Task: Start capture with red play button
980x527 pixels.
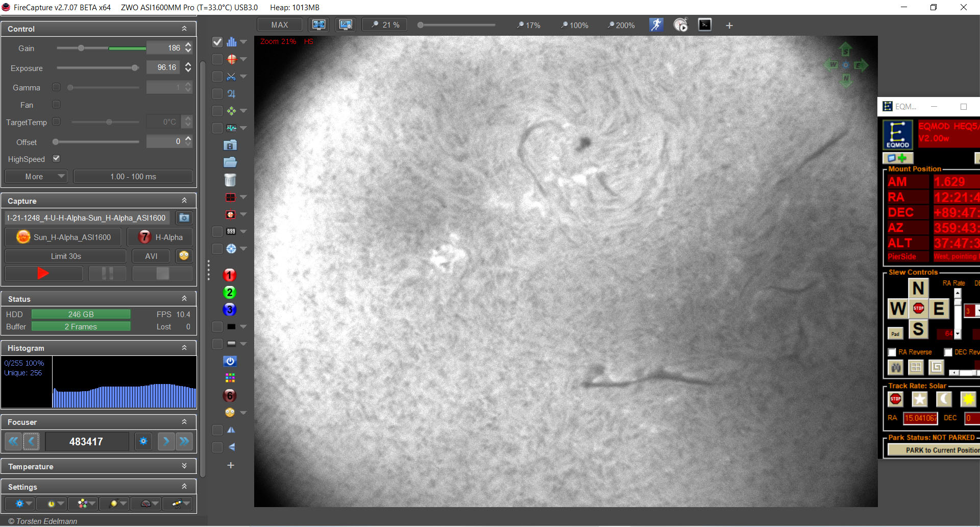Action: pyautogui.click(x=43, y=274)
